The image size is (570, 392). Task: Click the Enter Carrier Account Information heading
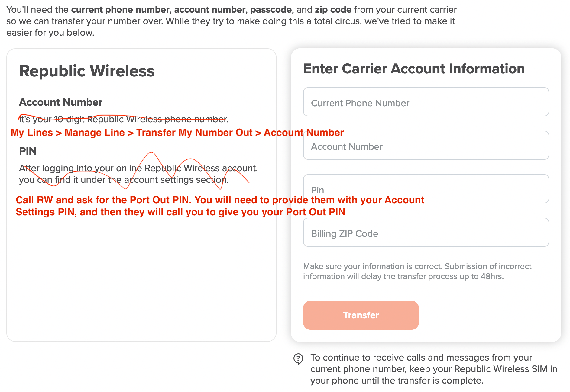(414, 69)
